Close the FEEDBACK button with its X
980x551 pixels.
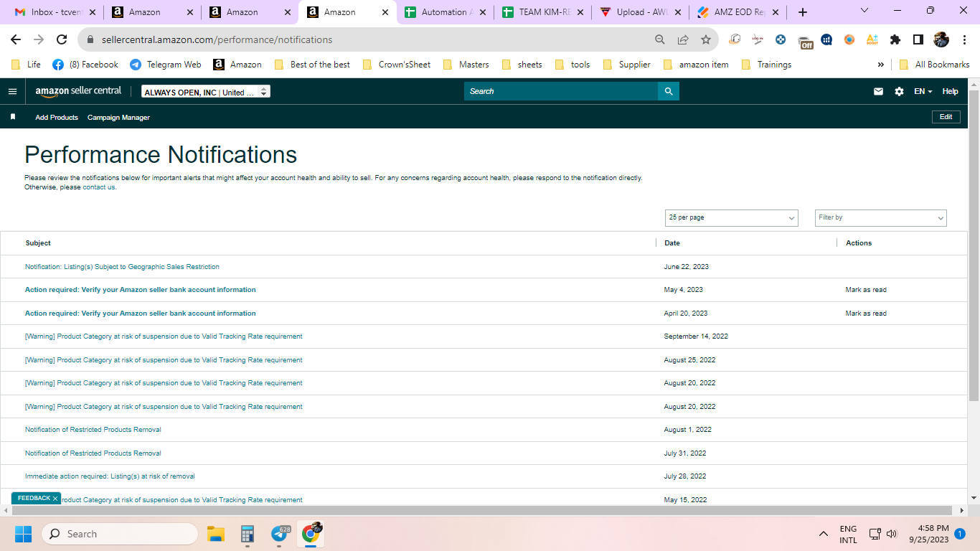click(55, 499)
